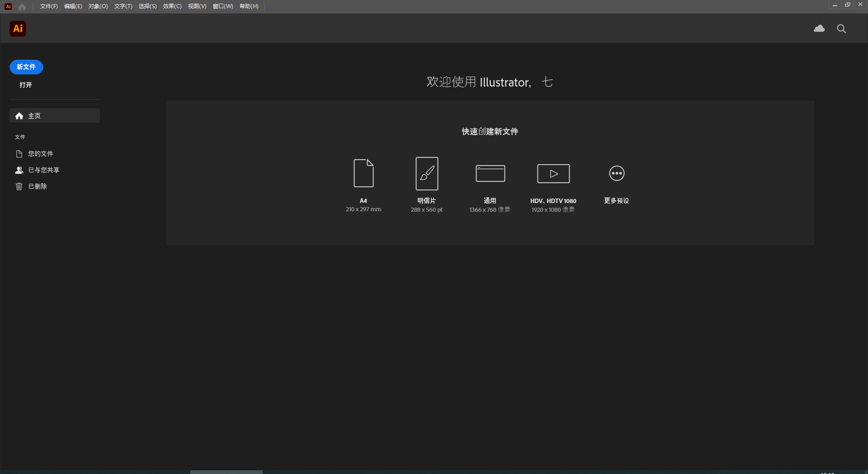868x474 pixels.
Task: Open the 效果(C) menu
Action: coord(172,6)
